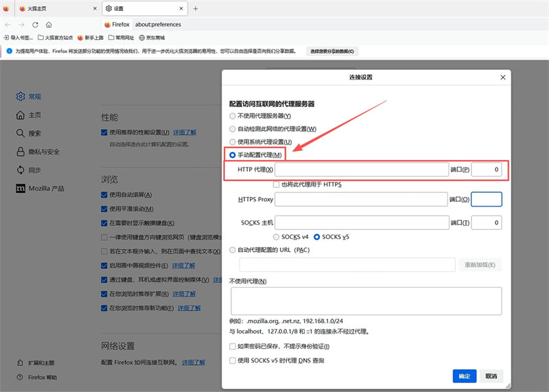This screenshot has height=392, width=549.
Task: Open the home page via home icon
Action: click(49, 25)
